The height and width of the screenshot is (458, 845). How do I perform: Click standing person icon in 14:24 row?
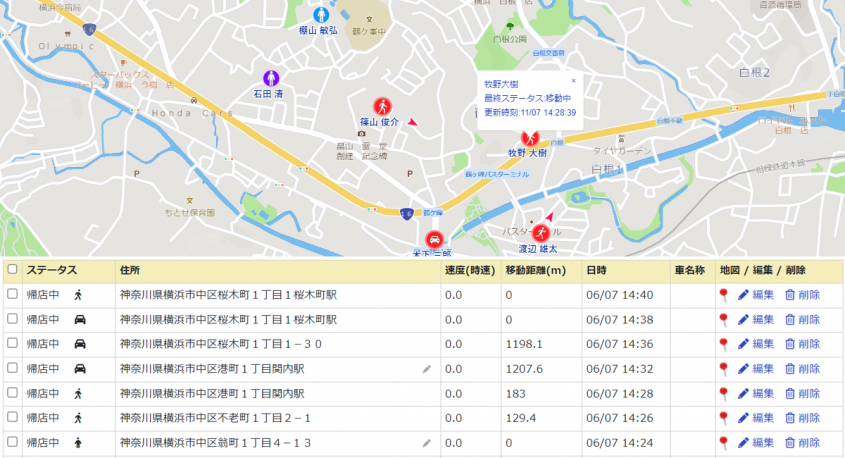[79, 442]
